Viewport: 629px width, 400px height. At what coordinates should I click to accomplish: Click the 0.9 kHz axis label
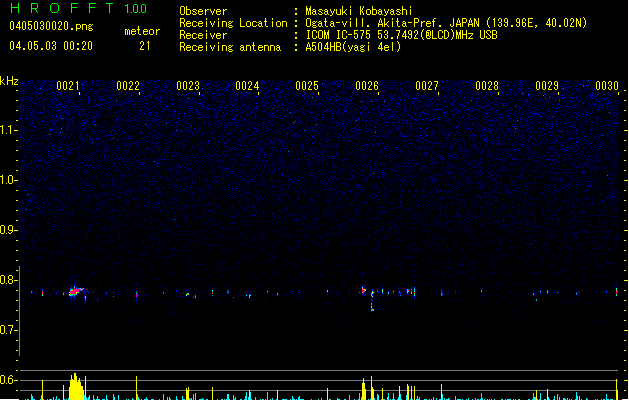[8, 230]
